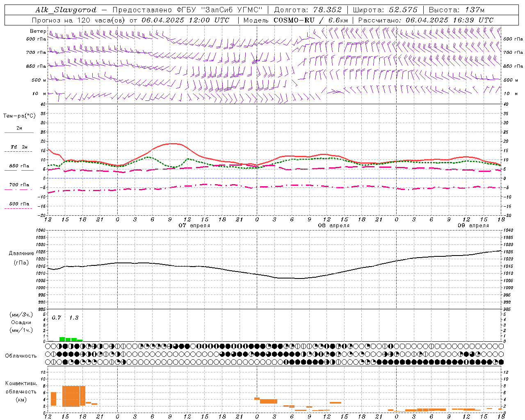Click the Рассчитано: 06.04.2025 16:39 UTC timestamp
Viewport: 525px width, 420px height.
tap(426, 20)
